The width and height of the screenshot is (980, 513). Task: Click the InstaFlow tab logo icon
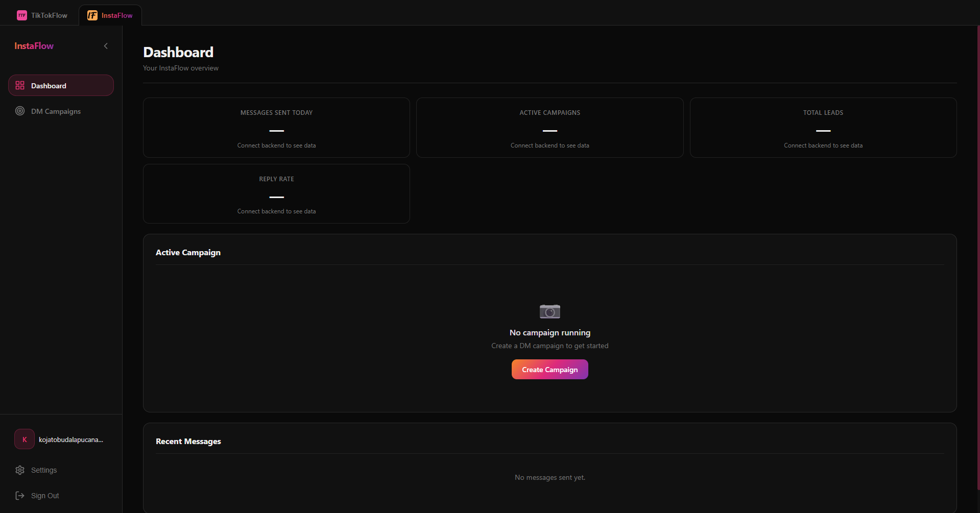click(x=92, y=15)
